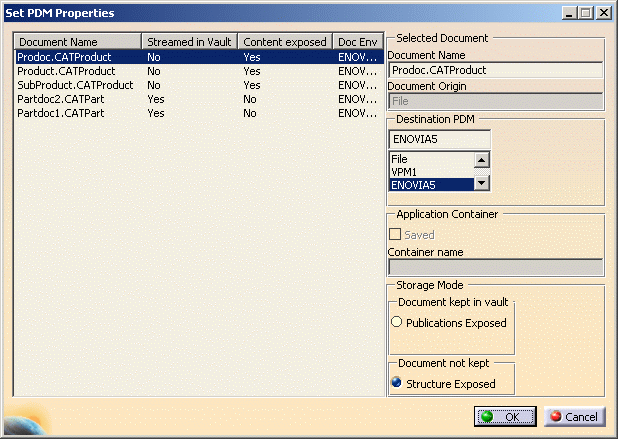This screenshot has width=618, height=439.
Task: Select SubProduct.CATProduct row
Action: tap(75, 86)
